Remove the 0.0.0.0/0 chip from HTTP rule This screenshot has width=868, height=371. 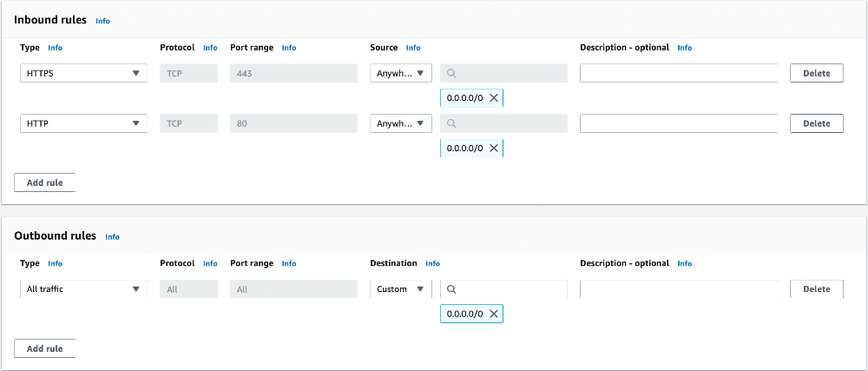pyautogui.click(x=494, y=149)
